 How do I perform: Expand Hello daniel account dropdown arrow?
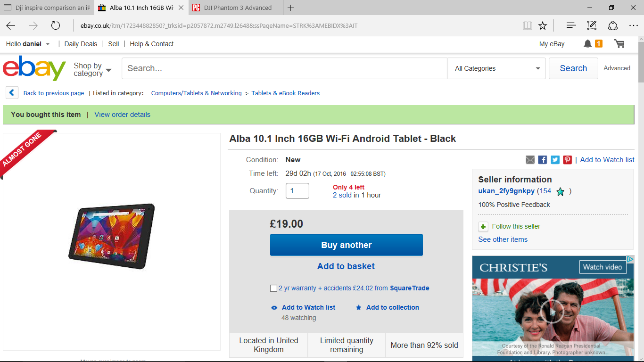click(48, 44)
